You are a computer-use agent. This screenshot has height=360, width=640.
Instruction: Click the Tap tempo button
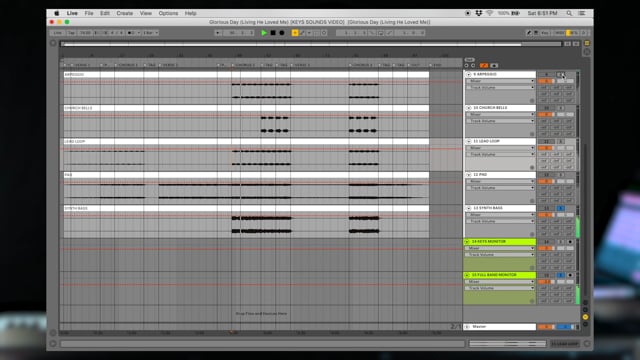click(x=71, y=33)
